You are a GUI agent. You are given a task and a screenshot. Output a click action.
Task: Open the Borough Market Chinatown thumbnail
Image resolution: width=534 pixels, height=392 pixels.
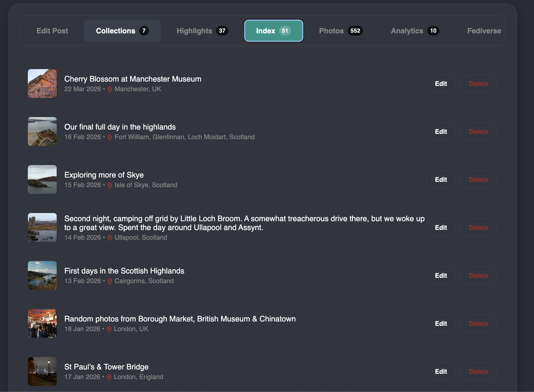pos(42,323)
